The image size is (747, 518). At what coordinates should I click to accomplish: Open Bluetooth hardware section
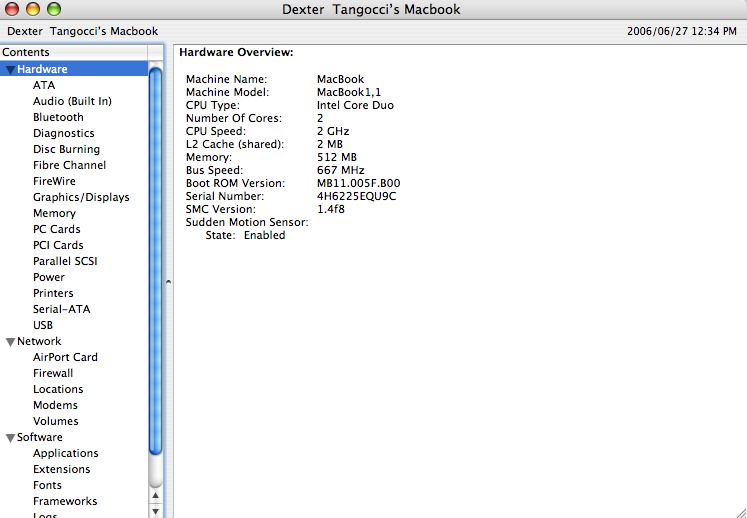[58, 117]
